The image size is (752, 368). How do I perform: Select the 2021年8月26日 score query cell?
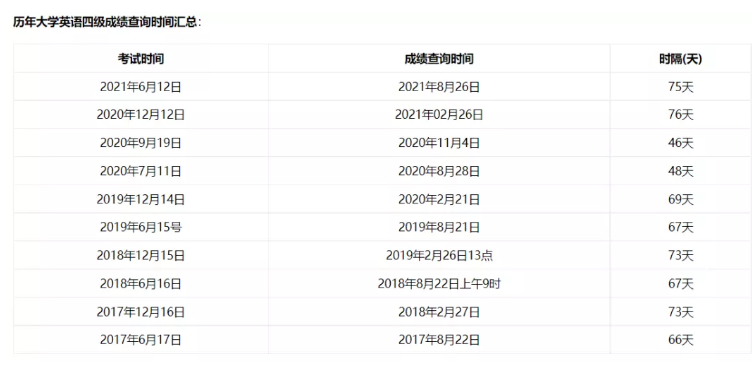click(x=439, y=87)
